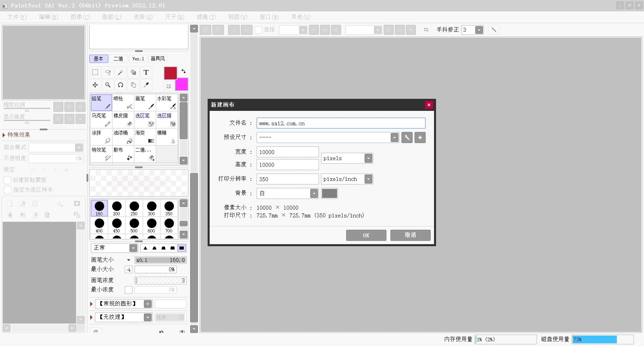The height and width of the screenshot is (346, 644).
Task: Open the 图层 menu
Action: (x=112, y=17)
